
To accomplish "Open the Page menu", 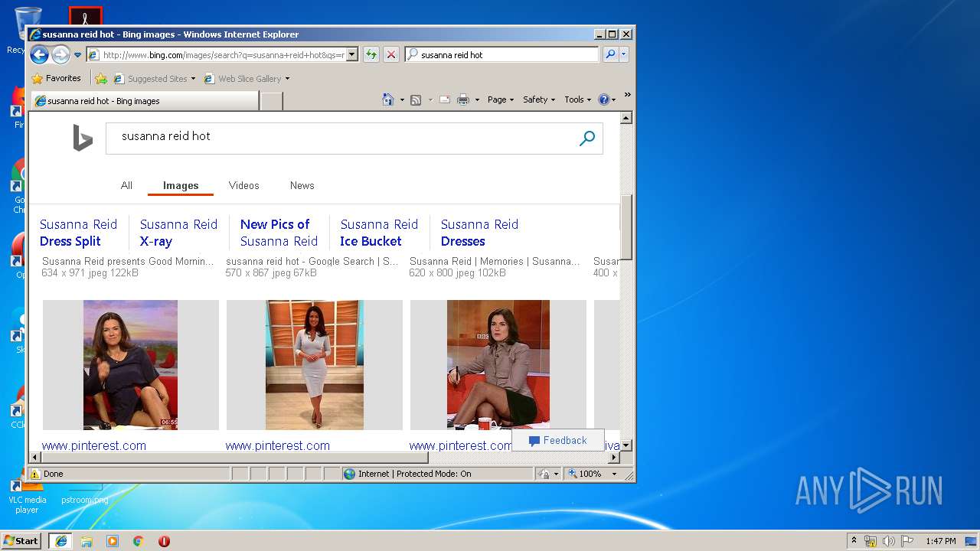I will tap(501, 99).
